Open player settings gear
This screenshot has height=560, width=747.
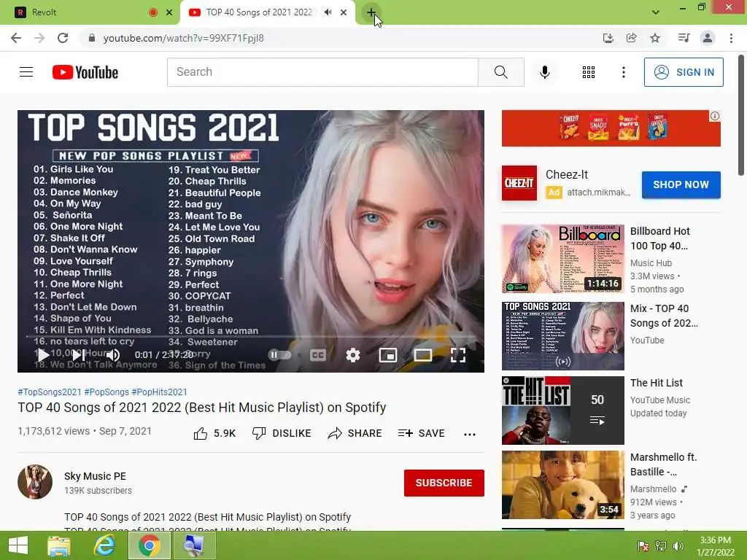(x=353, y=355)
